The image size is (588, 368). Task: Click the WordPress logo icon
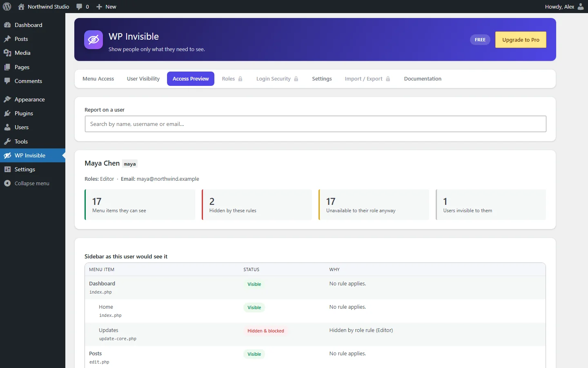click(7, 7)
